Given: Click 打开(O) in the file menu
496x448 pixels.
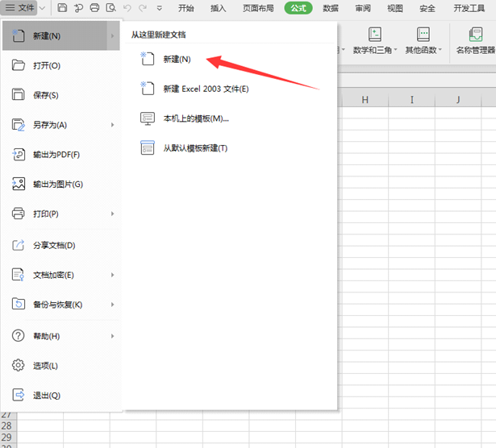Looking at the screenshot, I should (x=60, y=65).
